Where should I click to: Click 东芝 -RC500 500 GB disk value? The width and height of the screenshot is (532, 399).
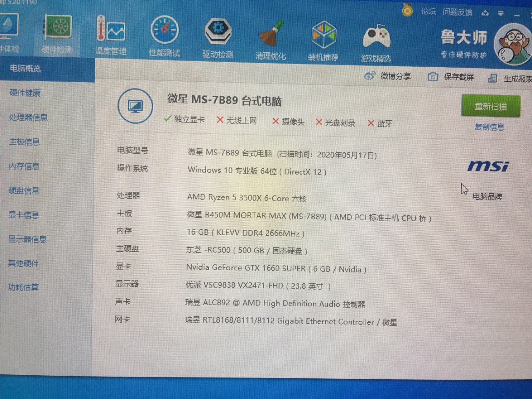[247, 250]
